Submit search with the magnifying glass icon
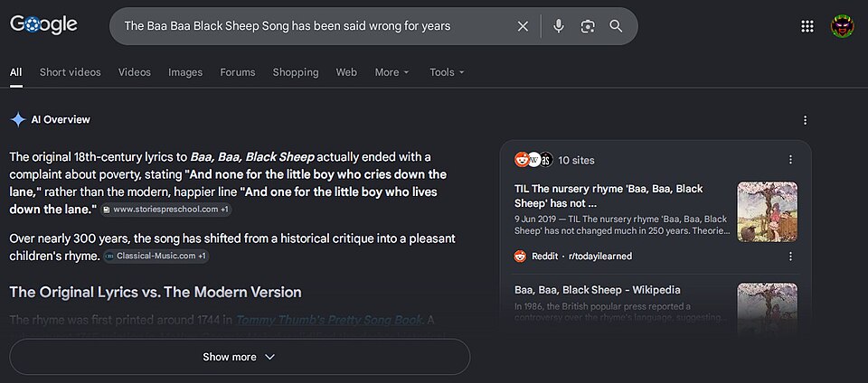 point(616,26)
